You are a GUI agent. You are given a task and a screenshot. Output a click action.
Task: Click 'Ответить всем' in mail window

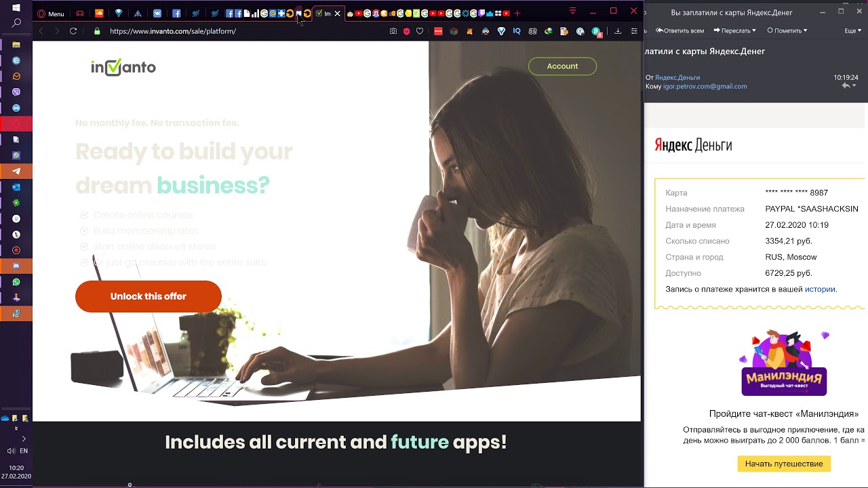pos(679,30)
